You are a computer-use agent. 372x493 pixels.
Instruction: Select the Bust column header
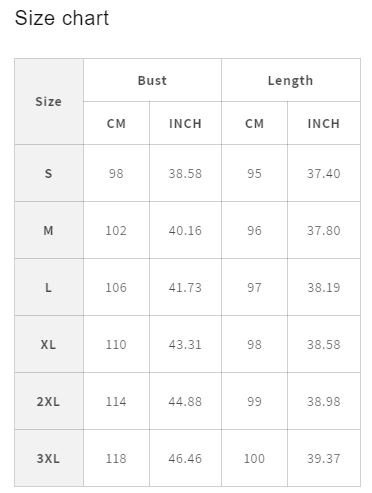coord(152,80)
